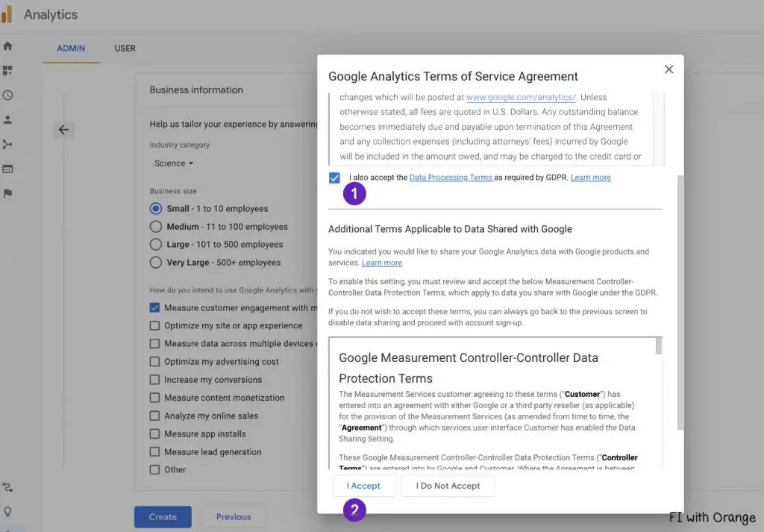Viewport: 764px width, 532px height.
Task: Check Measure lead generation
Action: pos(154,451)
